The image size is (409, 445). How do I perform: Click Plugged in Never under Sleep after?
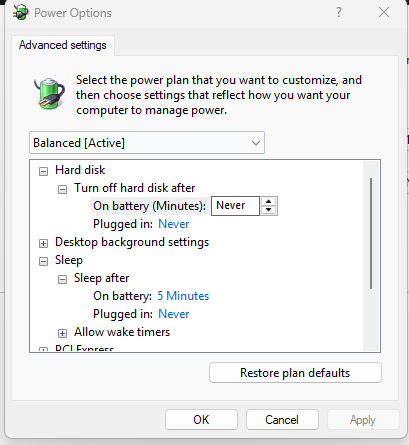pyautogui.click(x=174, y=314)
